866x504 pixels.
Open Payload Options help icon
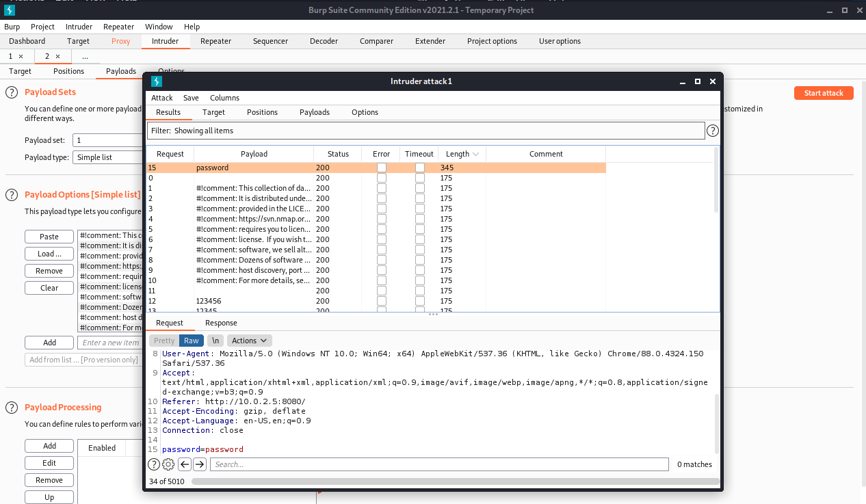pos(12,195)
